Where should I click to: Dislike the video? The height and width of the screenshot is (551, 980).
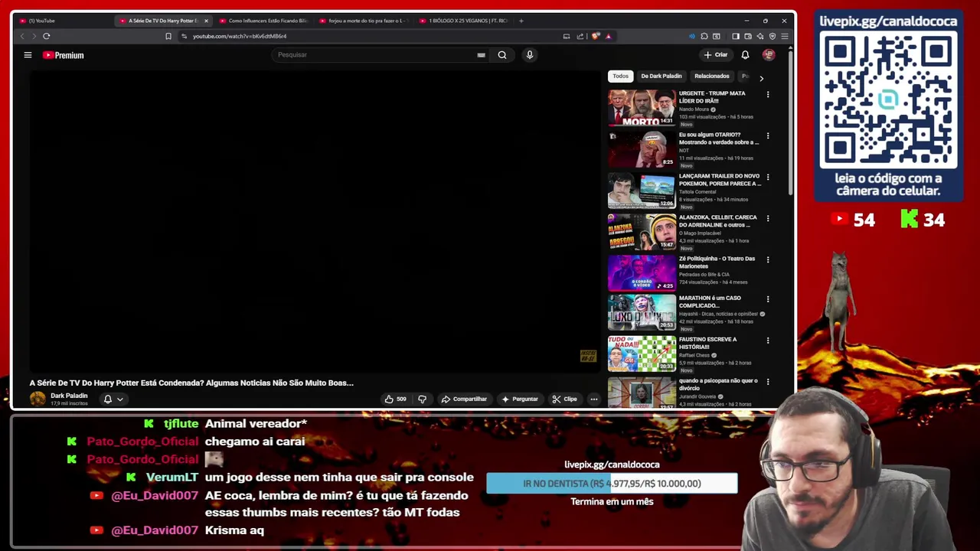tap(422, 399)
